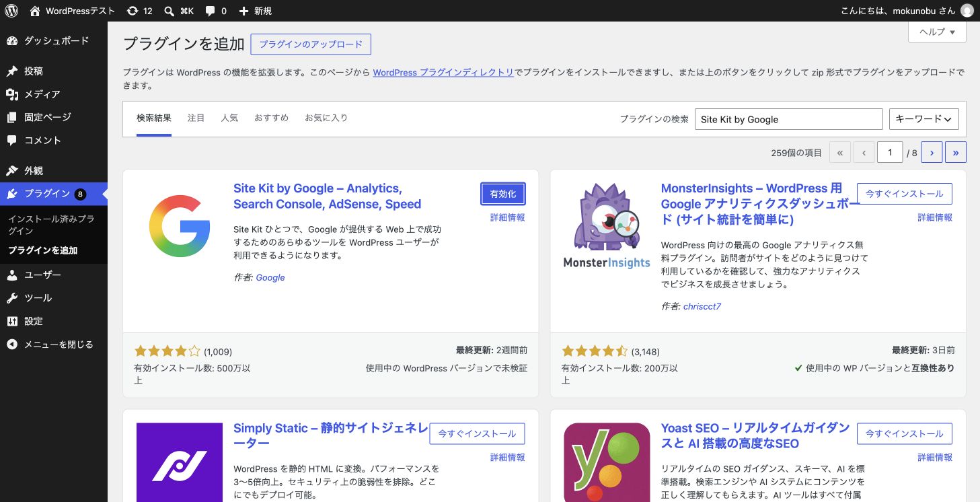Jump to the last results page
Viewport: 980px width, 502px height.
(x=956, y=153)
